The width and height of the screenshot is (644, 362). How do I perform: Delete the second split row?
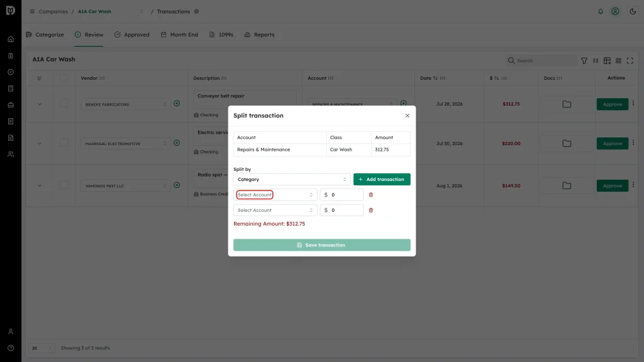pos(371,210)
